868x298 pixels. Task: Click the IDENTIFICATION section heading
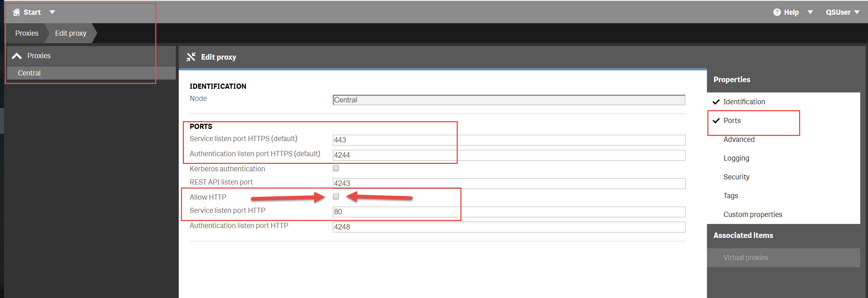tap(218, 86)
